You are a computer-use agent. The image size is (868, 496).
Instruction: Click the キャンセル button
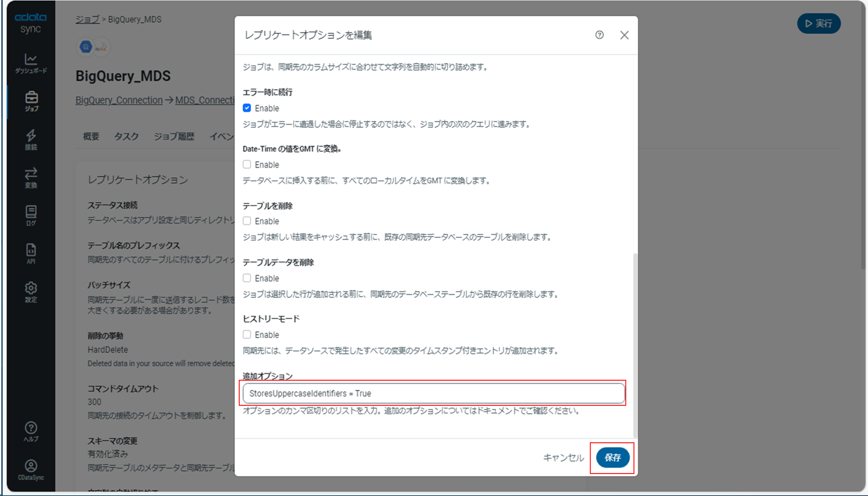(x=563, y=458)
